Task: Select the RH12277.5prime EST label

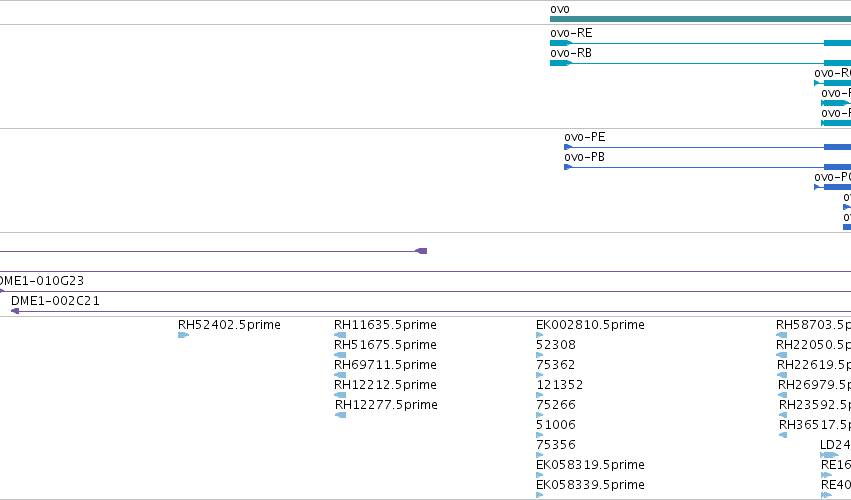Action: (386, 405)
